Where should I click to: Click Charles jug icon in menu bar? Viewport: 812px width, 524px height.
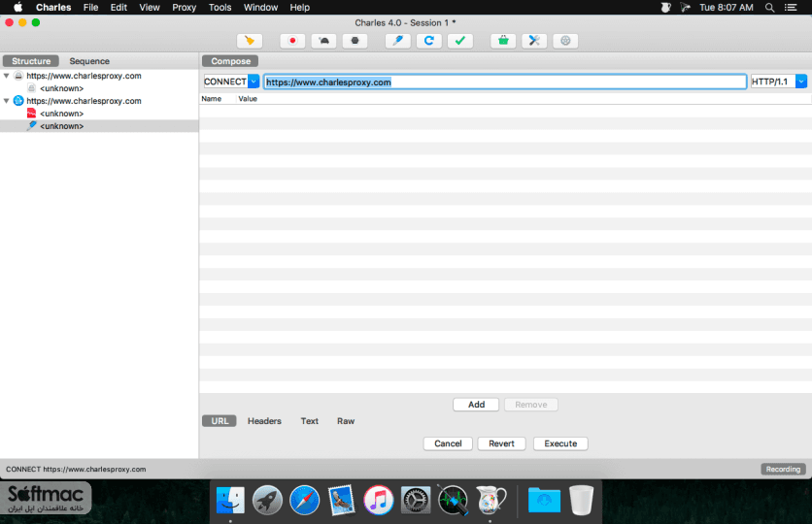click(666, 7)
